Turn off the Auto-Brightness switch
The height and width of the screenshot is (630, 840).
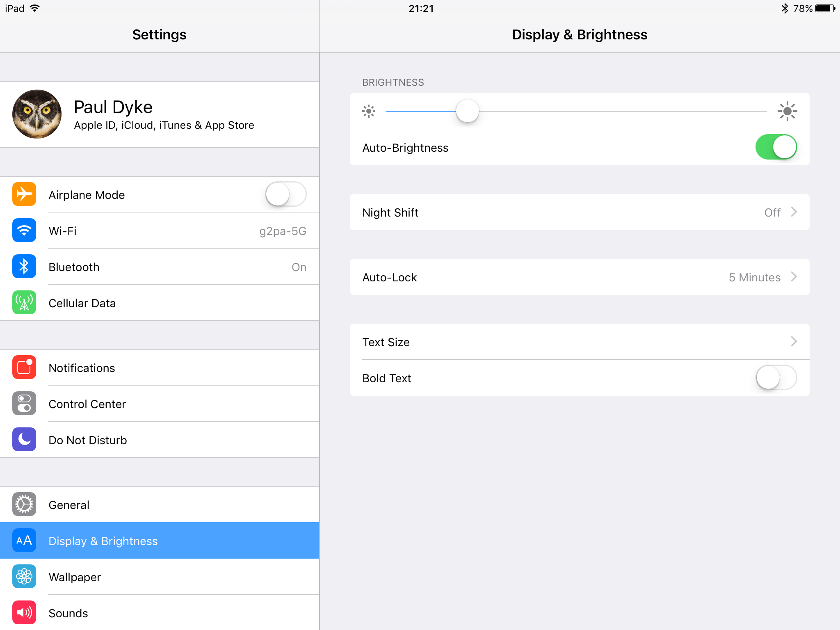click(x=776, y=147)
